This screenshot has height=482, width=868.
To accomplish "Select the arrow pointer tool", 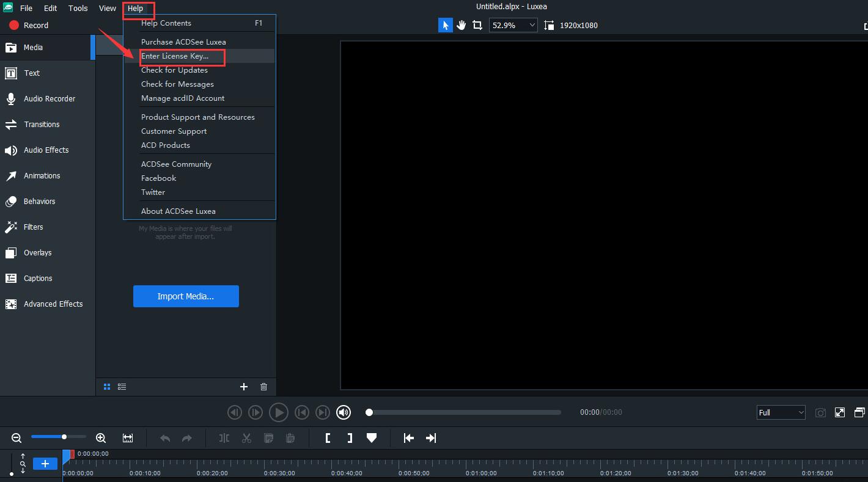I will [x=446, y=25].
